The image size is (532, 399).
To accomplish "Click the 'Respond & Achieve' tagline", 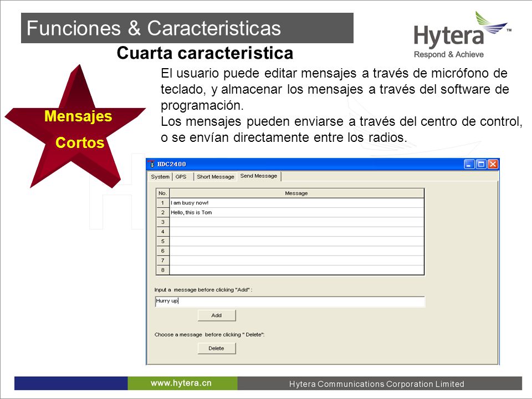I will click(448, 54).
